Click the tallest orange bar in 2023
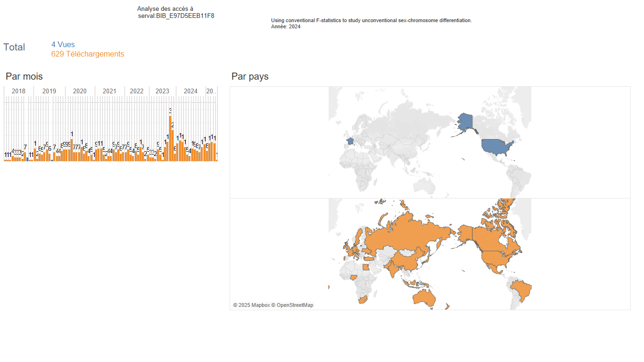 (170, 138)
